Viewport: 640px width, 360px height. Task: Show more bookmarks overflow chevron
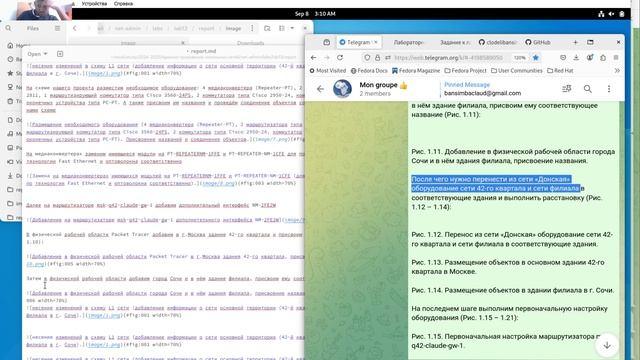tap(617, 71)
